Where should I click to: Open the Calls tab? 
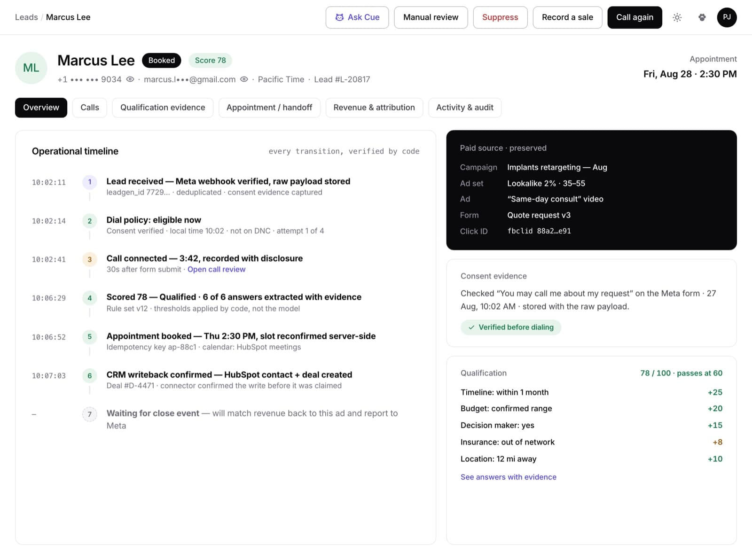point(90,108)
